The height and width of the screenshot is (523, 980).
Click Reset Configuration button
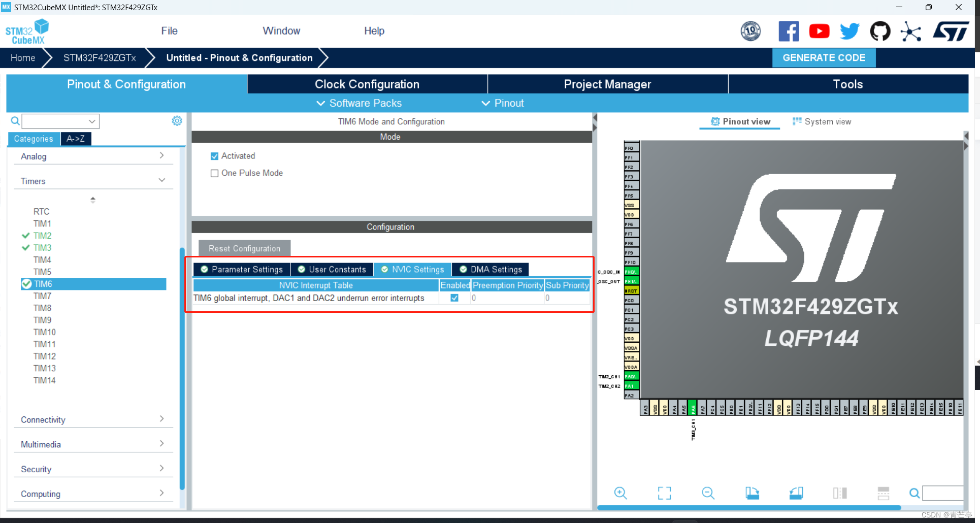244,248
